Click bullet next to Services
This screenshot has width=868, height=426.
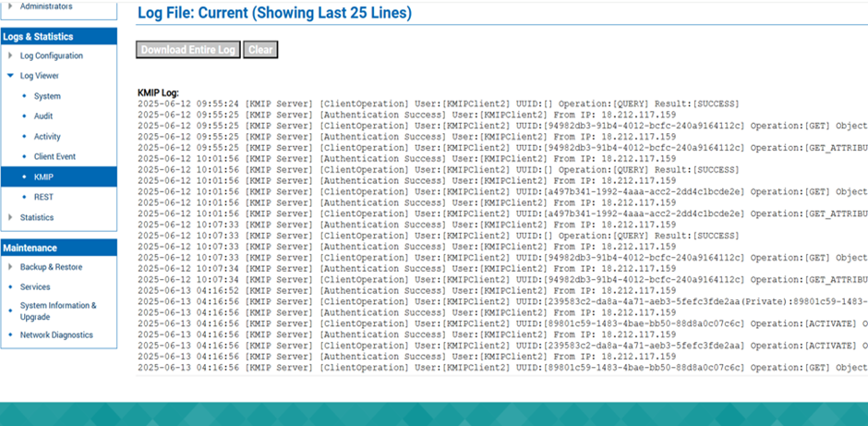[10, 287]
